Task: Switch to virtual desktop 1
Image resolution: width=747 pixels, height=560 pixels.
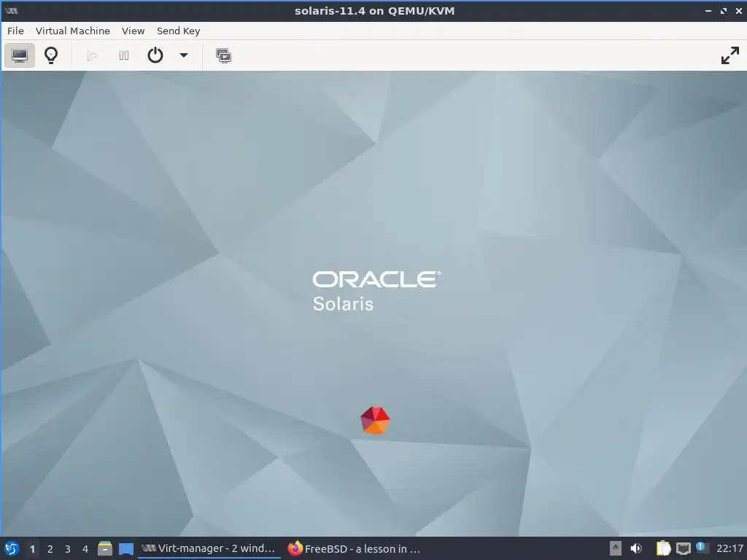Action: pyautogui.click(x=32, y=549)
